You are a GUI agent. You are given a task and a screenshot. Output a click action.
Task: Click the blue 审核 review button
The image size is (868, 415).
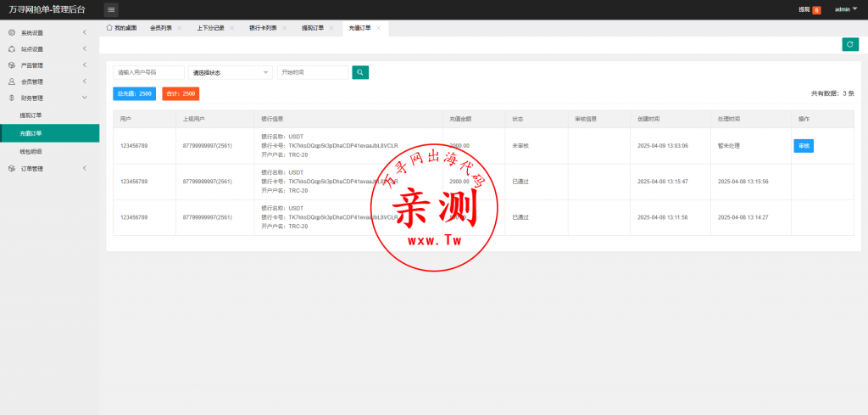(804, 146)
